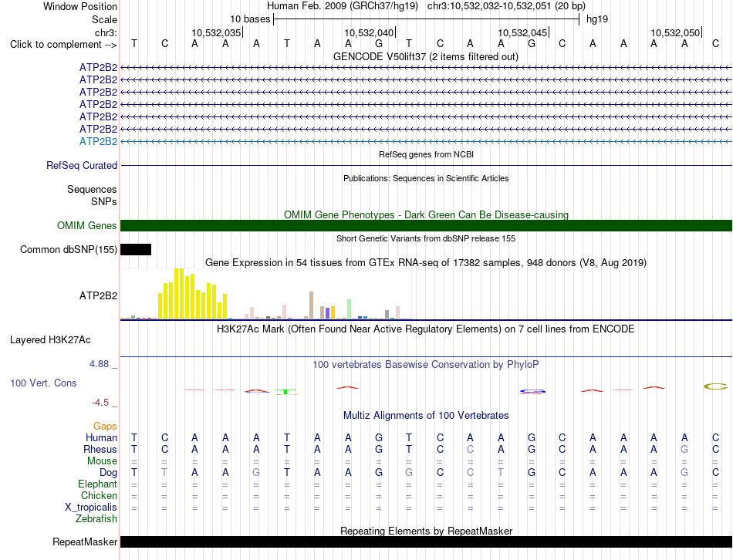Select the X_tropicalis alignment species label

point(91,508)
